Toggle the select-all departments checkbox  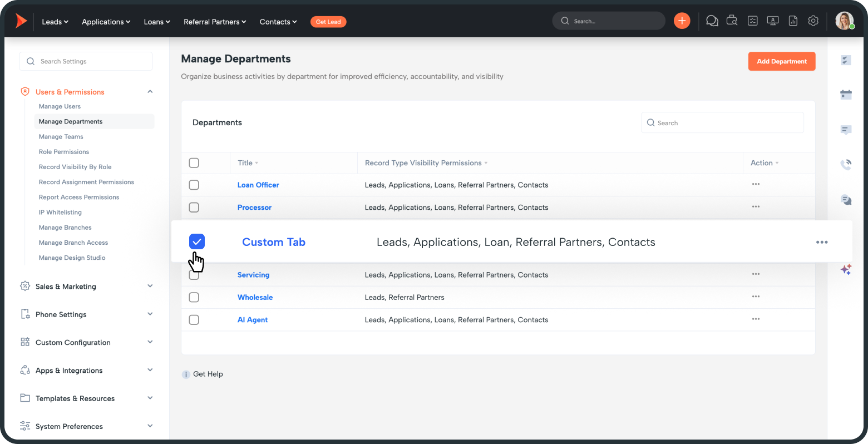click(194, 162)
